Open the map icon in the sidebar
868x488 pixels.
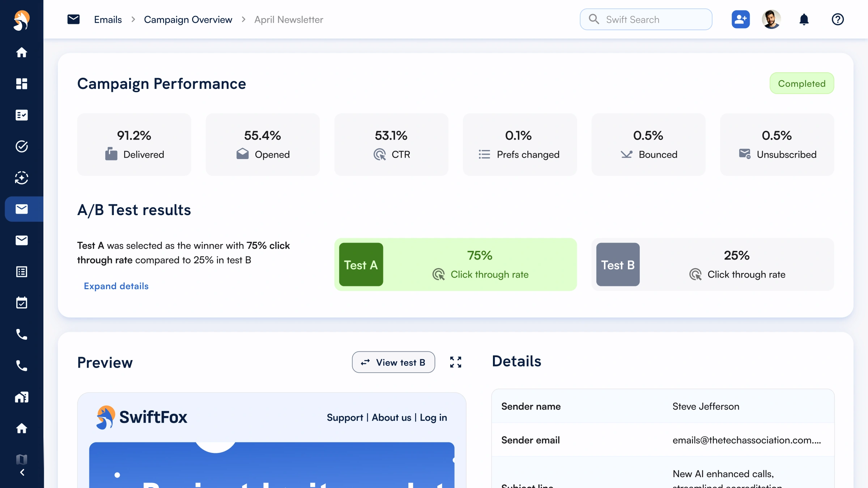(x=22, y=459)
